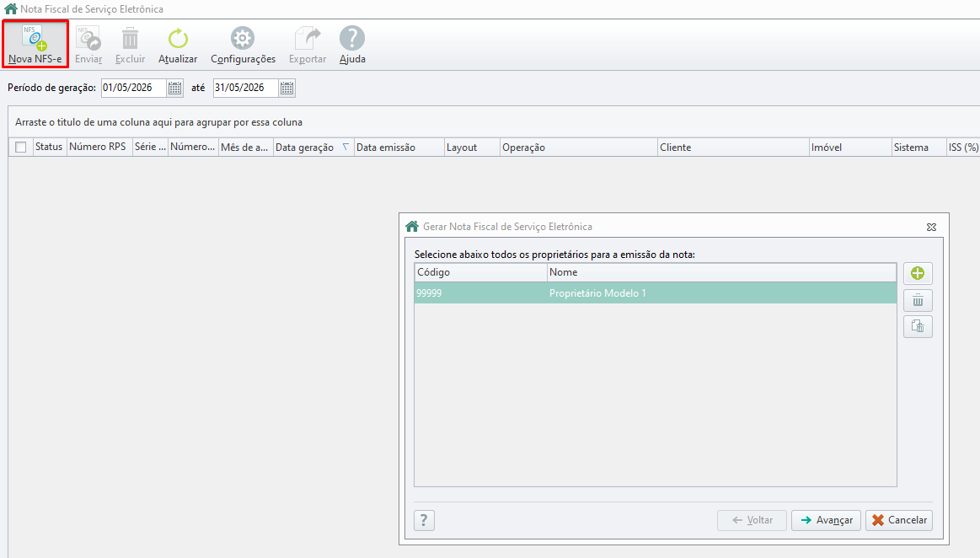
Task: Click the end date field 31/05/2026
Action: 245,89
